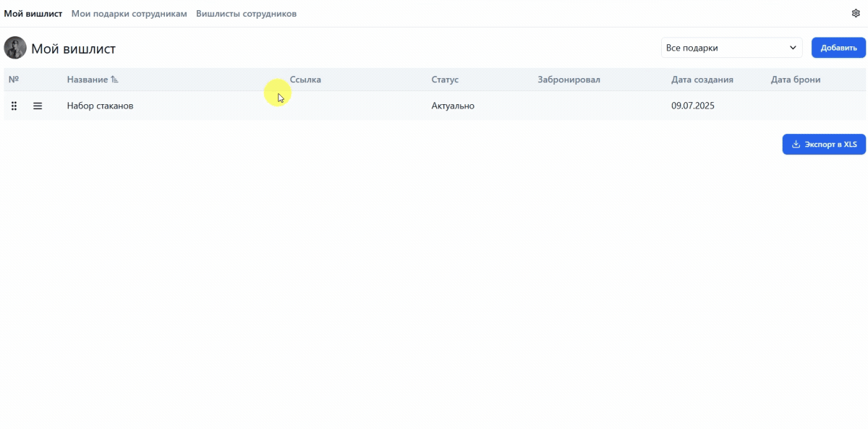Open the Мои подарки сотрудникам tab

pos(129,14)
